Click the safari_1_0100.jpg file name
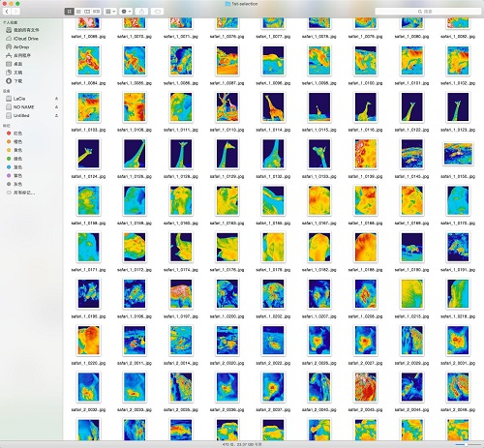 366,83
